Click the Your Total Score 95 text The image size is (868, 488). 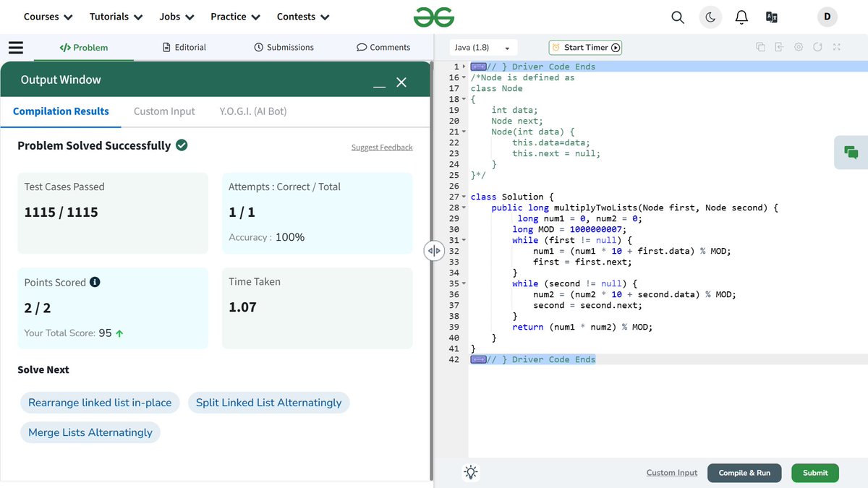(73, 333)
